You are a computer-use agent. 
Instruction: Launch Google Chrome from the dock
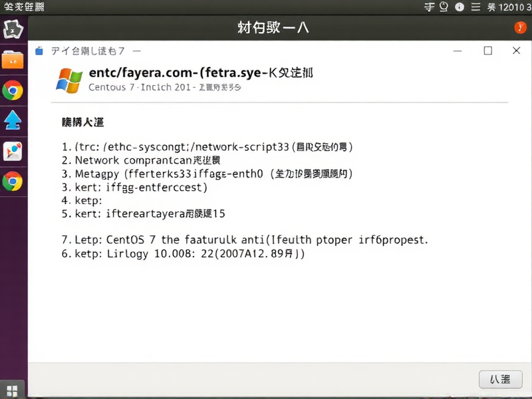[14, 90]
